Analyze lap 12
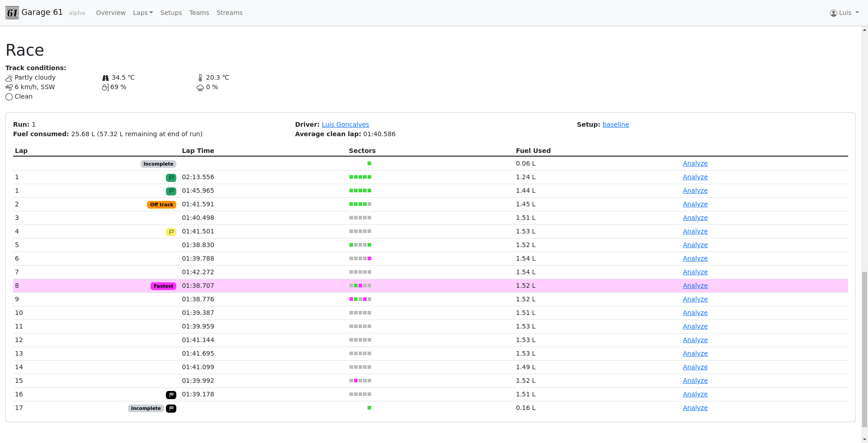 [695, 340]
